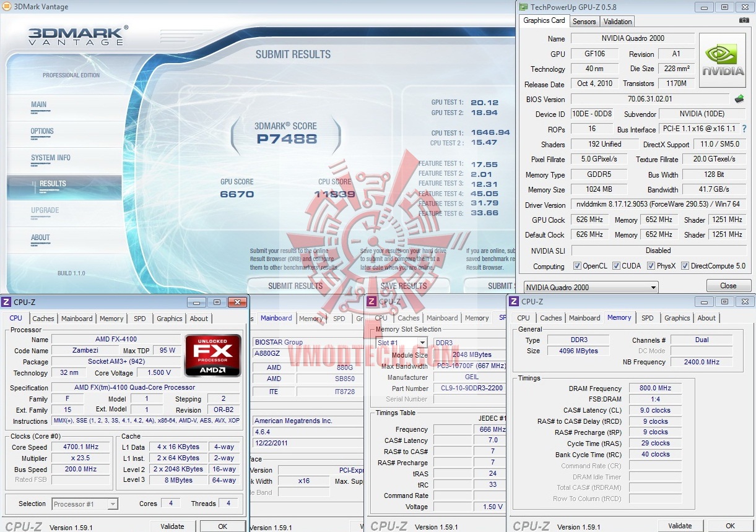Viewport: 756px width, 532px height.
Task: Click the GPU-Z Name field showing NVIDIA Quadro 2000
Action: 632,38
